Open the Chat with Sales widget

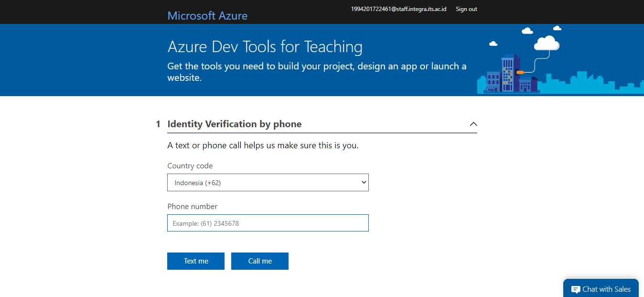pyautogui.click(x=601, y=289)
